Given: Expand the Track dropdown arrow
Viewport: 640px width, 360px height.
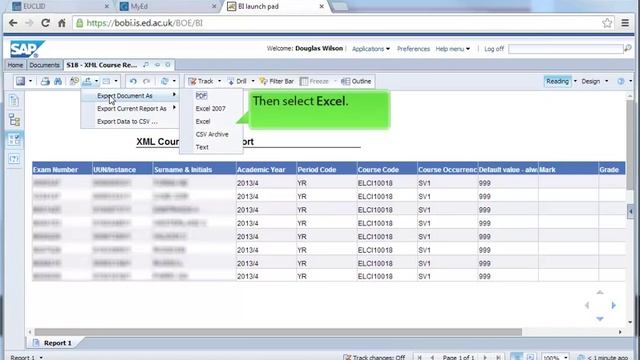Looking at the screenshot, I should (220, 81).
